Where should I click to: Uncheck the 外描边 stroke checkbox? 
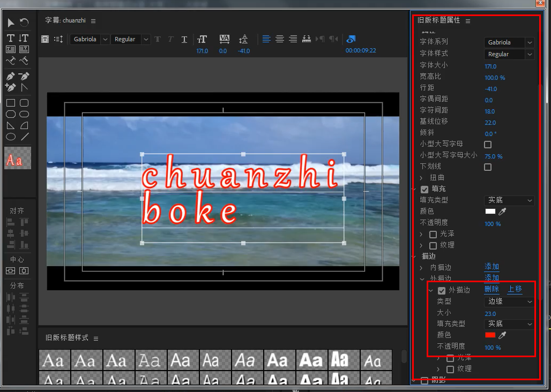[x=442, y=291]
